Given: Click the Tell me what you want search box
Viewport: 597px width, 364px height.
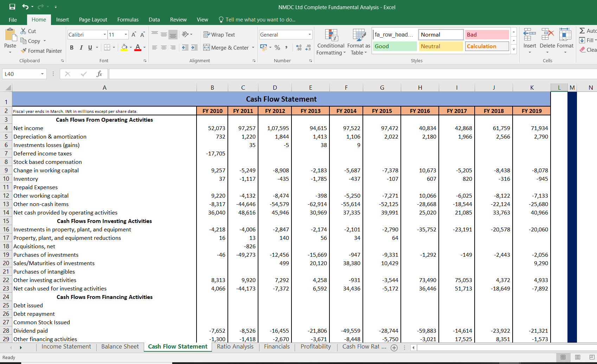Looking at the screenshot, I should [257, 20].
